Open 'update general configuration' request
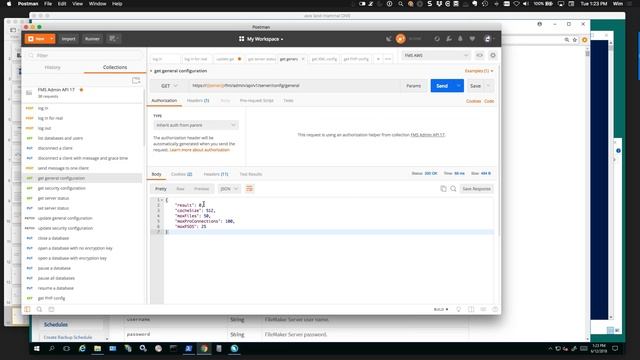Screen dimensions: 640x360 [65, 218]
